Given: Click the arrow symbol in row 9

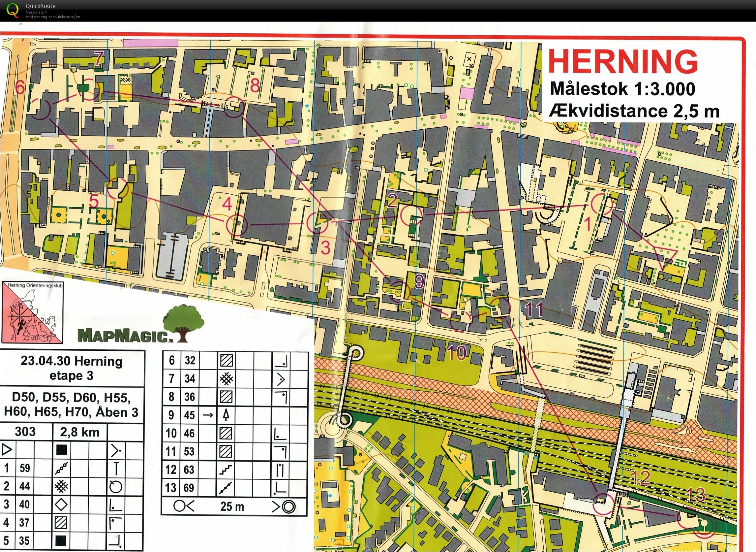Looking at the screenshot, I should point(208,415).
